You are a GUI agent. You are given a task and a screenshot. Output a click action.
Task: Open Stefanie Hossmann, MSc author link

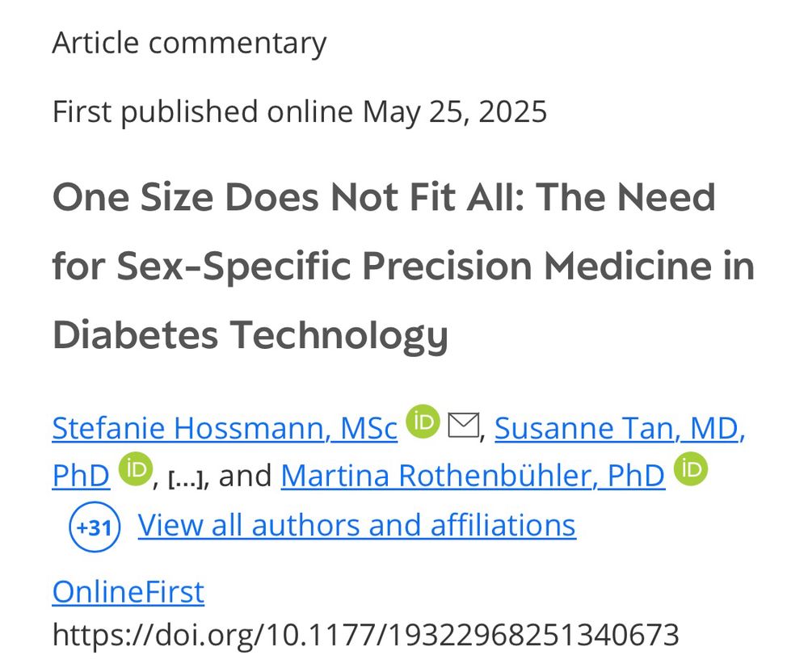tap(225, 428)
